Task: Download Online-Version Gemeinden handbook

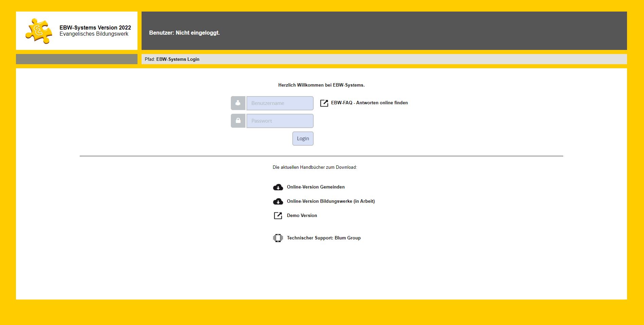Action: pyautogui.click(x=316, y=187)
